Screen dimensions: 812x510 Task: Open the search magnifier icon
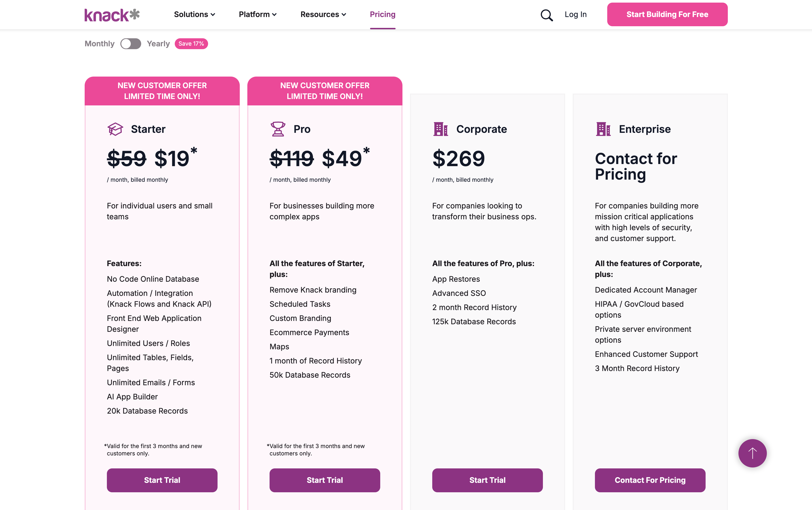point(546,15)
